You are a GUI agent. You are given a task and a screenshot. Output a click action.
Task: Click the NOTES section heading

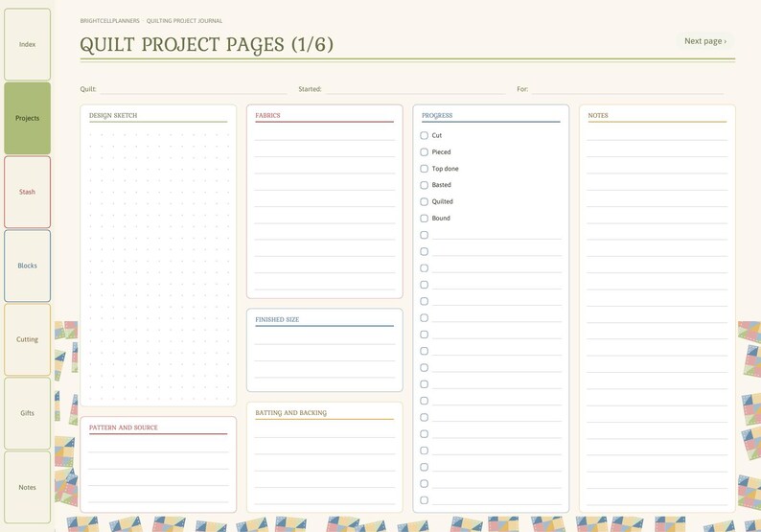[598, 116]
